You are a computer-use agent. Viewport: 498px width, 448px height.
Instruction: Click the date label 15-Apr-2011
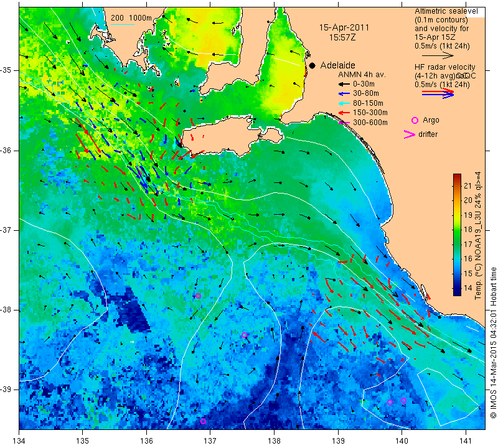(344, 27)
